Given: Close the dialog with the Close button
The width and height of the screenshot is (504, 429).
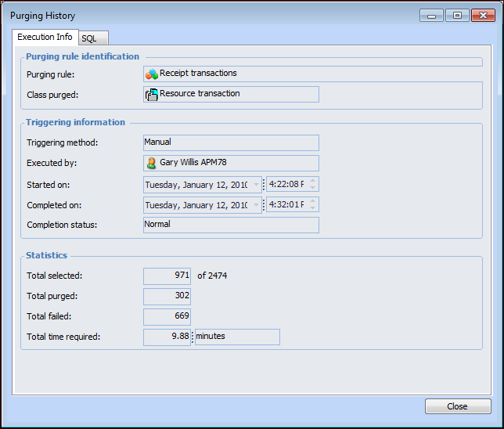Looking at the screenshot, I should pos(458,406).
